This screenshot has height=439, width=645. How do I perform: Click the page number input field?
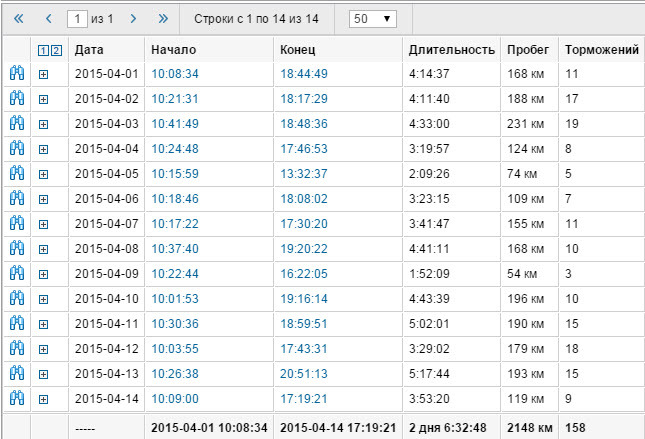pos(78,19)
